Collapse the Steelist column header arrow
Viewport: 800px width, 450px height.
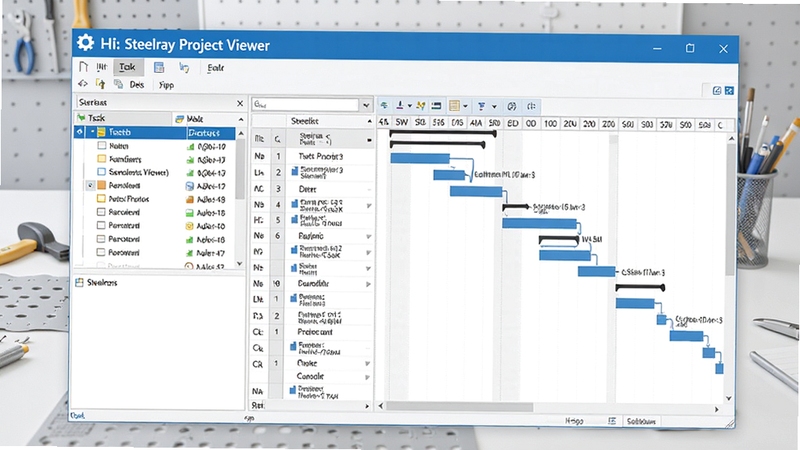pyautogui.click(x=369, y=121)
